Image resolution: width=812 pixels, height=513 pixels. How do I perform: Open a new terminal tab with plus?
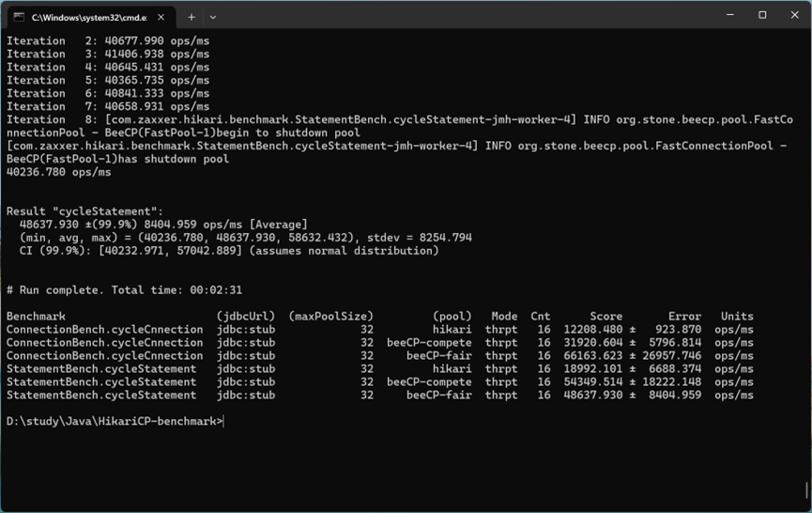(x=192, y=17)
